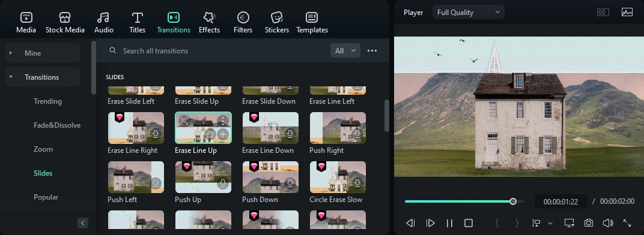Open Erase Line Up vertical dots menu
Viewport: 644px width, 235px height.
click(223, 120)
